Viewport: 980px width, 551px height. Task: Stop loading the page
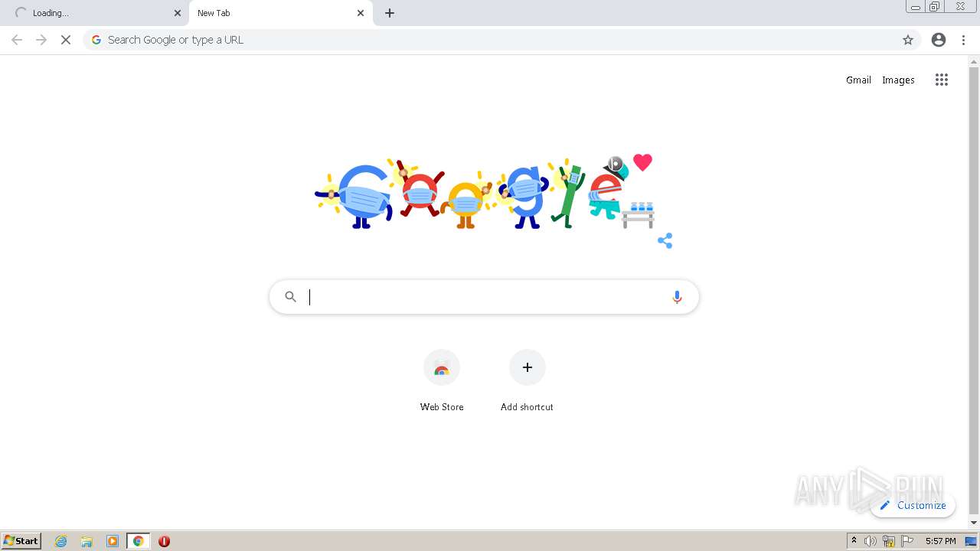(66, 40)
